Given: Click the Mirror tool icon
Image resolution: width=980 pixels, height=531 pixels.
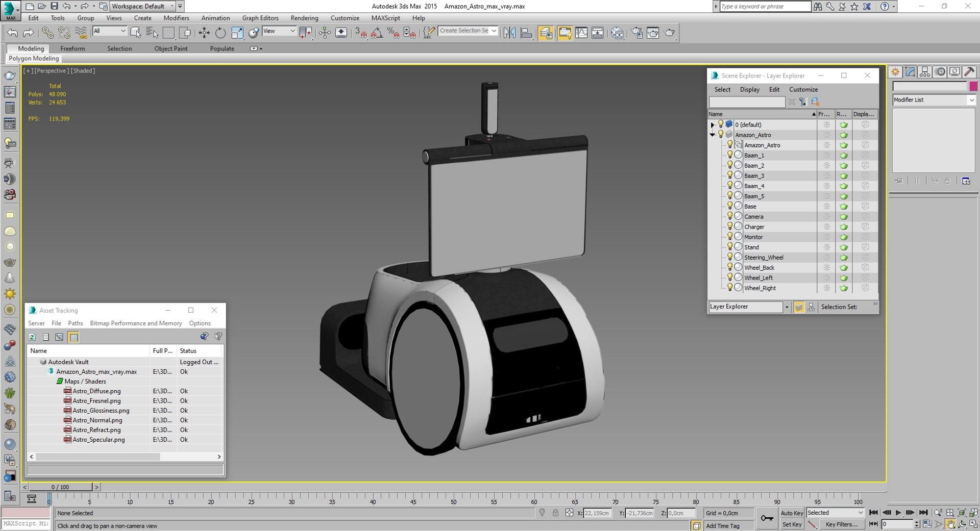Looking at the screenshot, I should (509, 33).
